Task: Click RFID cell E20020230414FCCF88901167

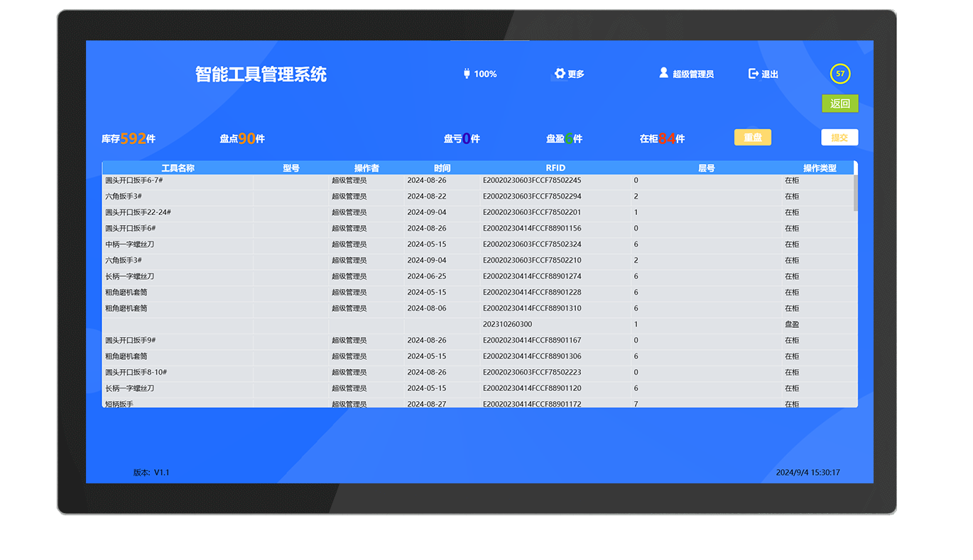Action: (532, 341)
